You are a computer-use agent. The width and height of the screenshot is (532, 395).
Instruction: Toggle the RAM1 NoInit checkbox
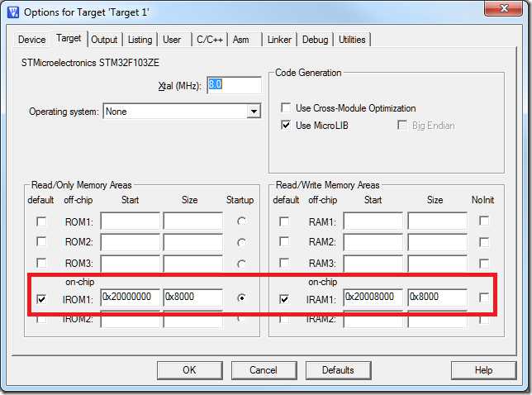coord(484,221)
